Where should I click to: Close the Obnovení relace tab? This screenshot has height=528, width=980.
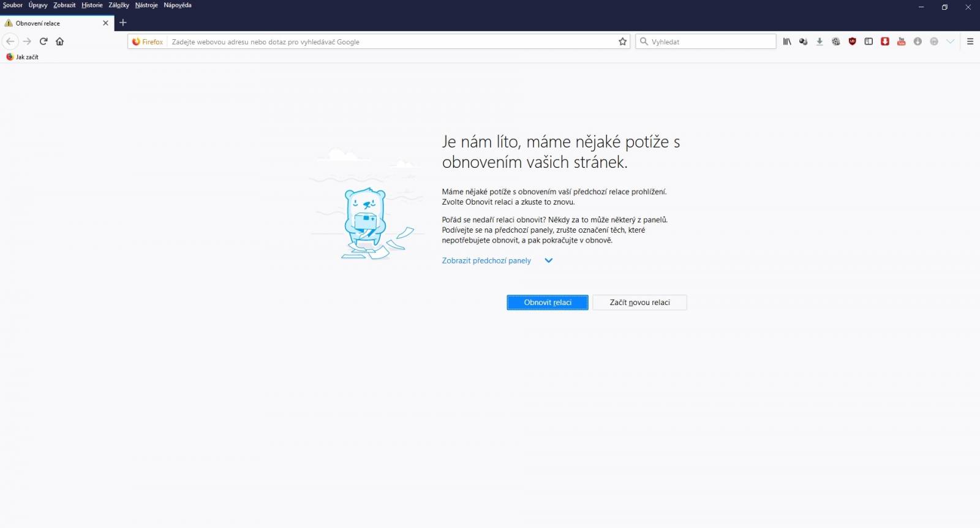[105, 23]
